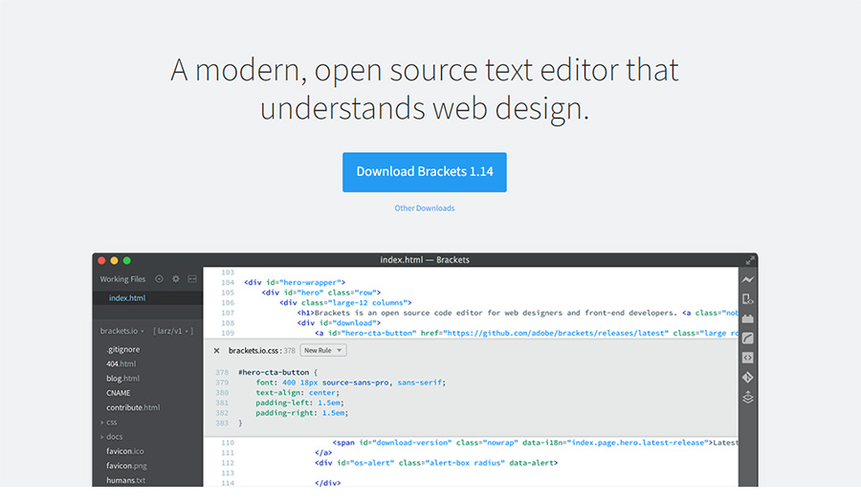The height and width of the screenshot is (504, 861).
Task: Click the red close window button
Action: (x=101, y=260)
